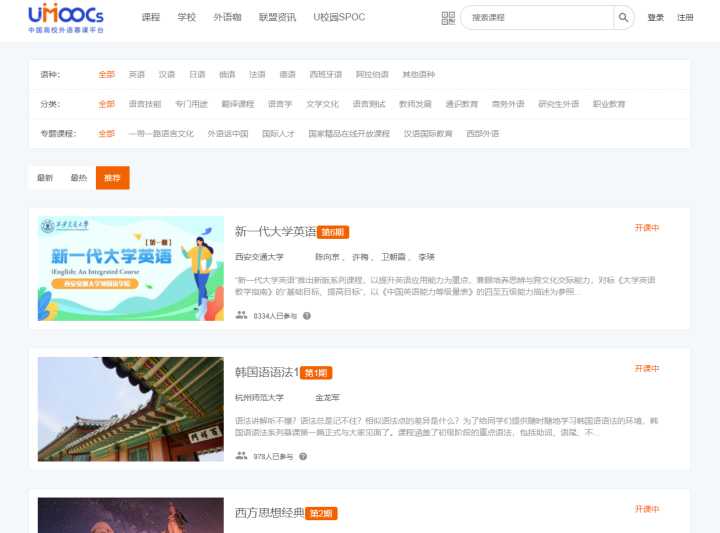The height and width of the screenshot is (533, 720).
Task: Open the 西方思想经典 course title
Action: coord(270,513)
